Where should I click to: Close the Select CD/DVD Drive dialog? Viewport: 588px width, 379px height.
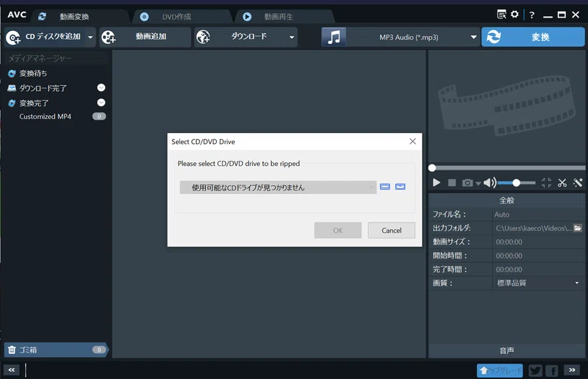tap(412, 141)
